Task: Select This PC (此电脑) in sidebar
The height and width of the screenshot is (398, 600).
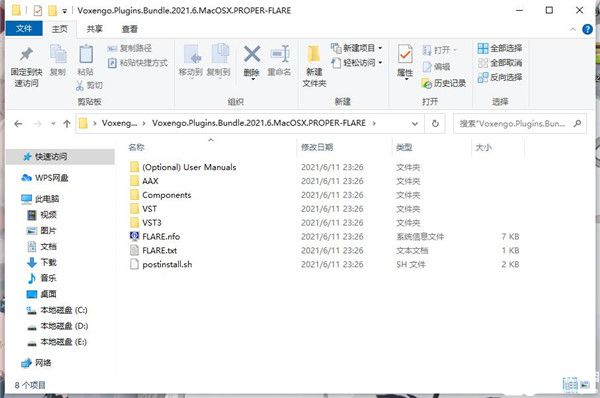Action: coord(40,199)
